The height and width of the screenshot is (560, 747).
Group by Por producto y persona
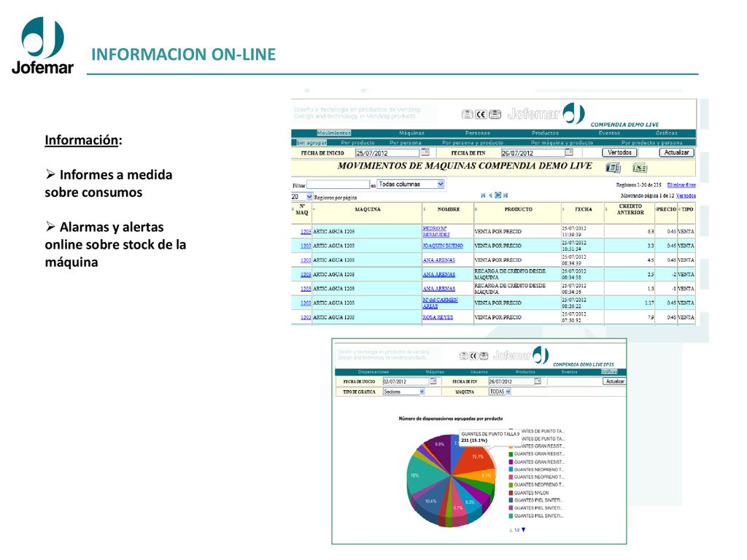(x=651, y=142)
